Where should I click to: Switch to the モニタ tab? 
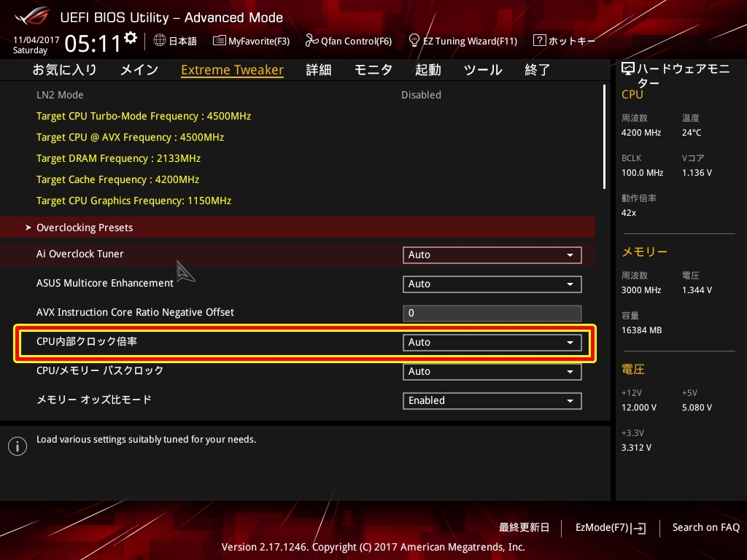pyautogui.click(x=373, y=70)
